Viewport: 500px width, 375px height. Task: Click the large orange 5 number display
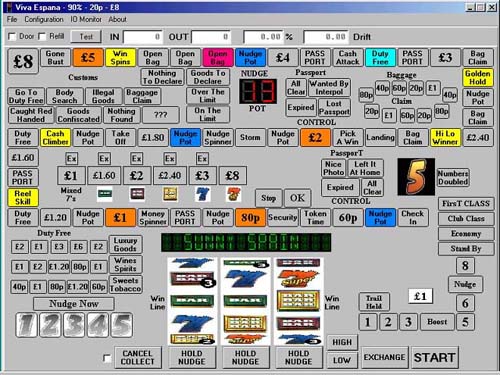coord(416,177)
